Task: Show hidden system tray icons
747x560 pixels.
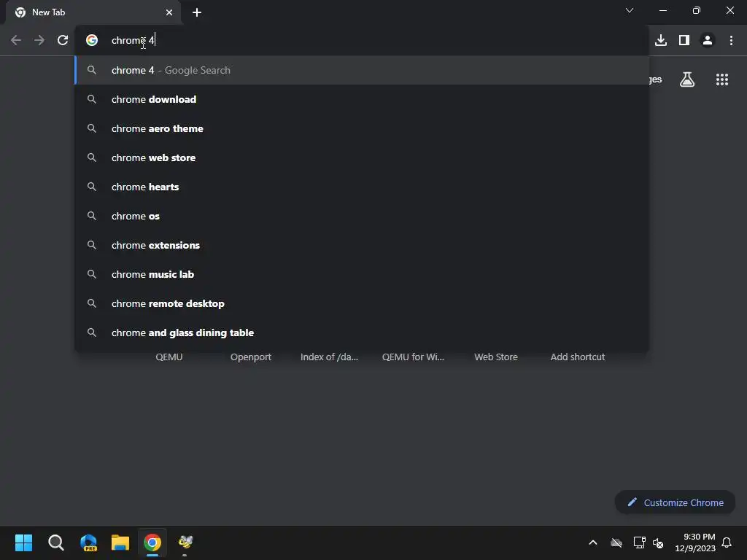Action: [592, 542]
